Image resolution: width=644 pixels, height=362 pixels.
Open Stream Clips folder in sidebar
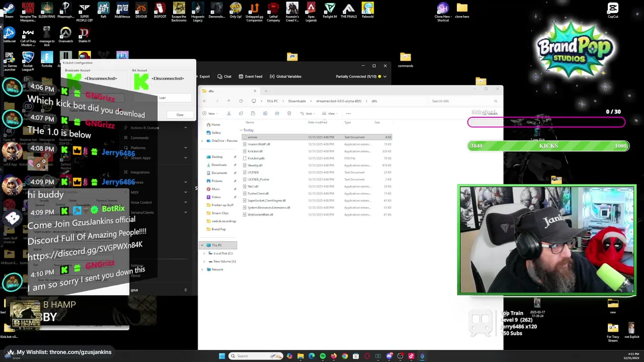220,213
